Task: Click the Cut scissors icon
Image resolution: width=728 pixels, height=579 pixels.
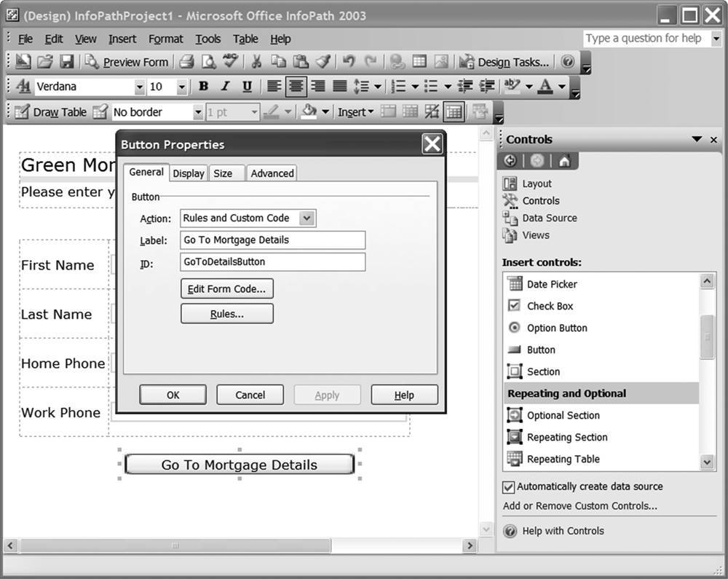Action: [256, 62]
